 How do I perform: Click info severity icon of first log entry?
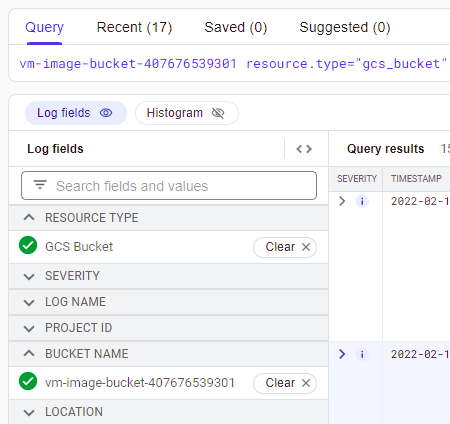(x=362, y=201)
